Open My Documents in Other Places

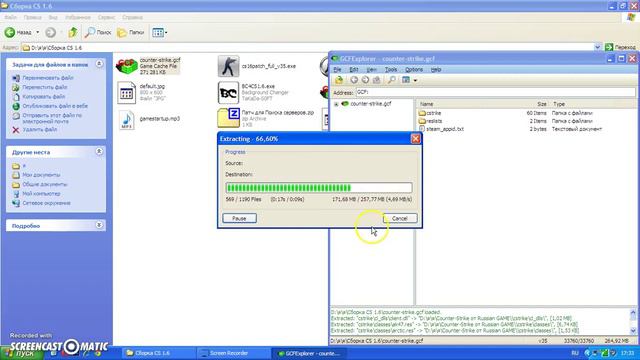coord(41,175)
